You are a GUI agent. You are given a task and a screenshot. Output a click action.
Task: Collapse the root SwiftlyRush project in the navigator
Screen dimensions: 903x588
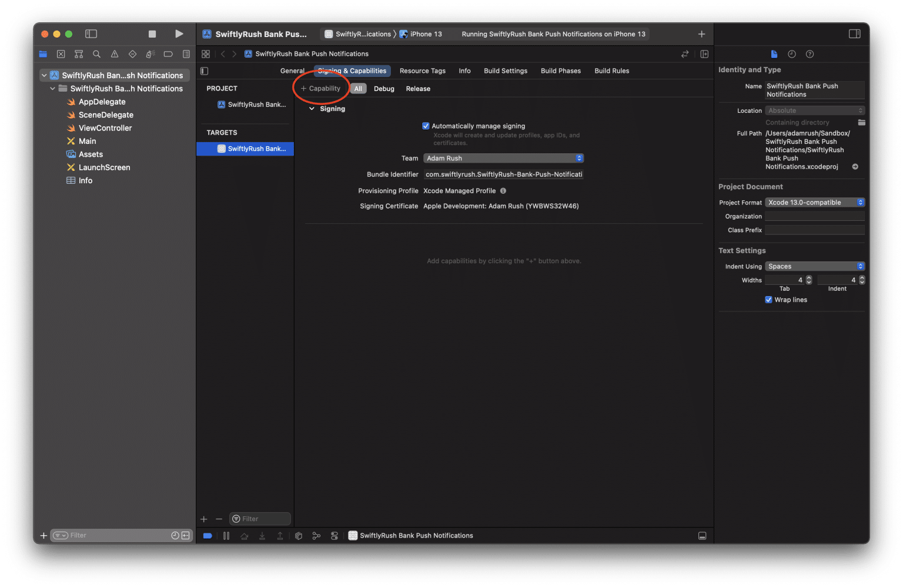[44, 75]
